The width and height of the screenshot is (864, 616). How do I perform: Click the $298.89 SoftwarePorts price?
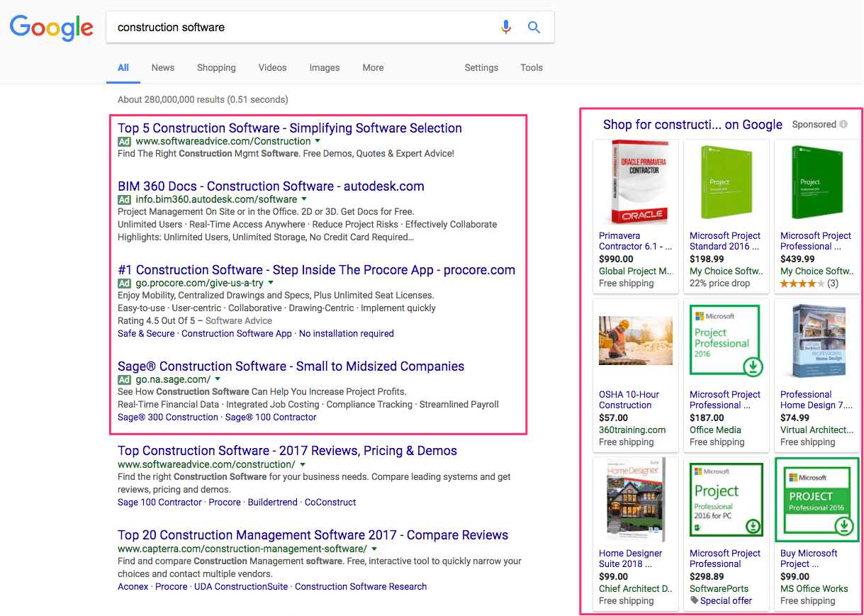pyautogui.click(x=707, y=576)
